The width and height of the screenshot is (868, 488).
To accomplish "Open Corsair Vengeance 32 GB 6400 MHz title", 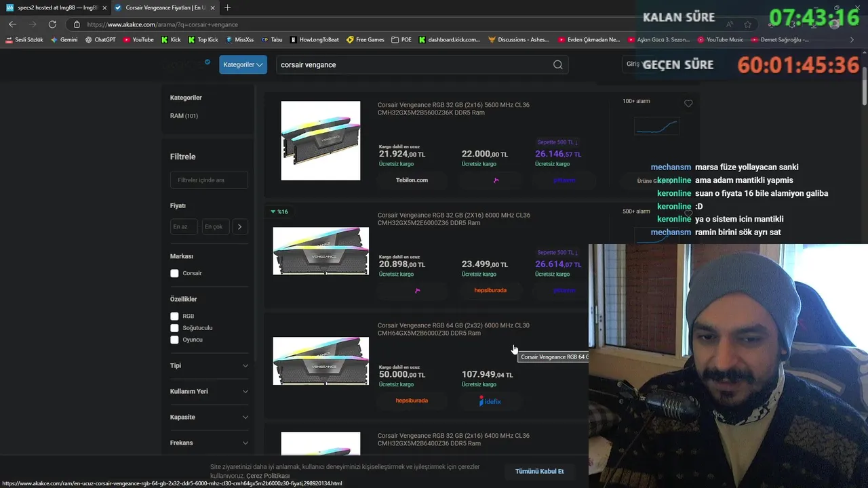I will pos(454,439).
